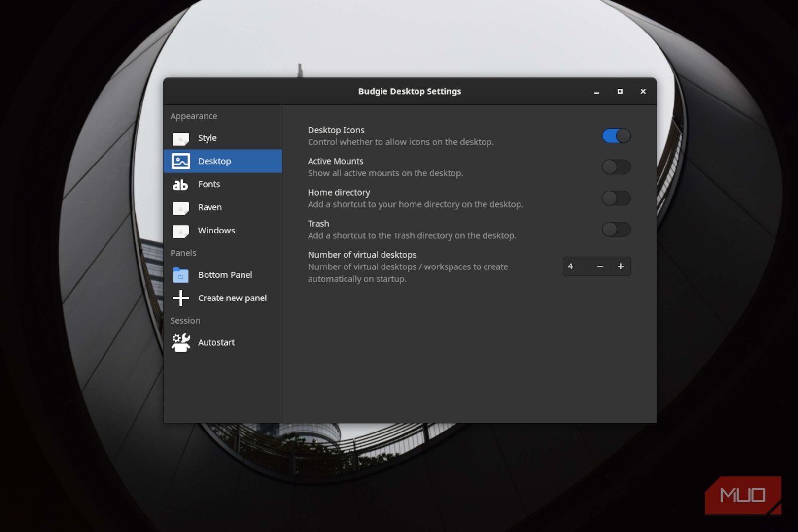
Task: Open Bottom Panel settings label
Action: click(225, 275)
